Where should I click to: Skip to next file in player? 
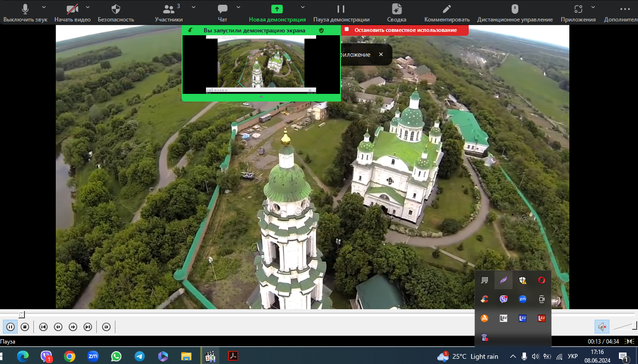[x=88, y=327]
